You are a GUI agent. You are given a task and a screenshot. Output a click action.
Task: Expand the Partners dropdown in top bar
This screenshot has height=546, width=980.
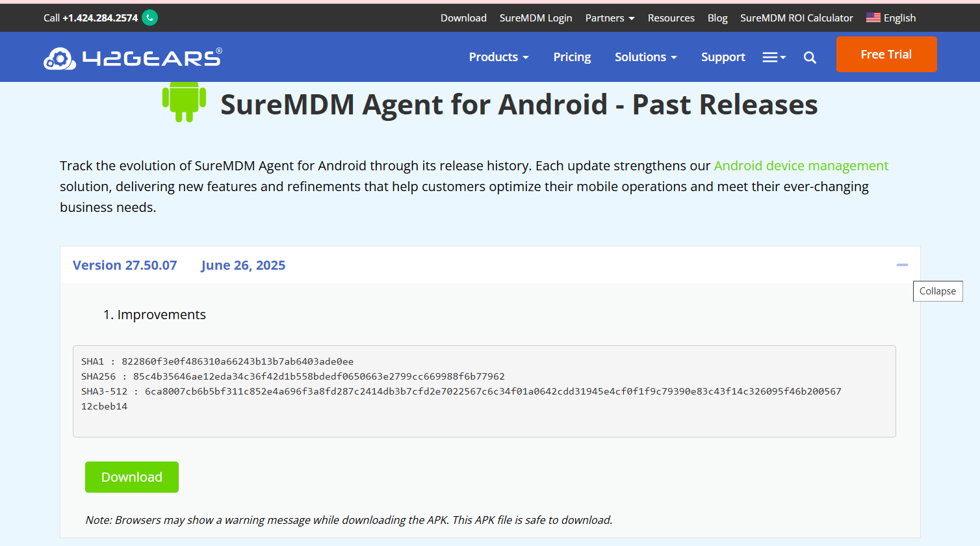(610, 18)
